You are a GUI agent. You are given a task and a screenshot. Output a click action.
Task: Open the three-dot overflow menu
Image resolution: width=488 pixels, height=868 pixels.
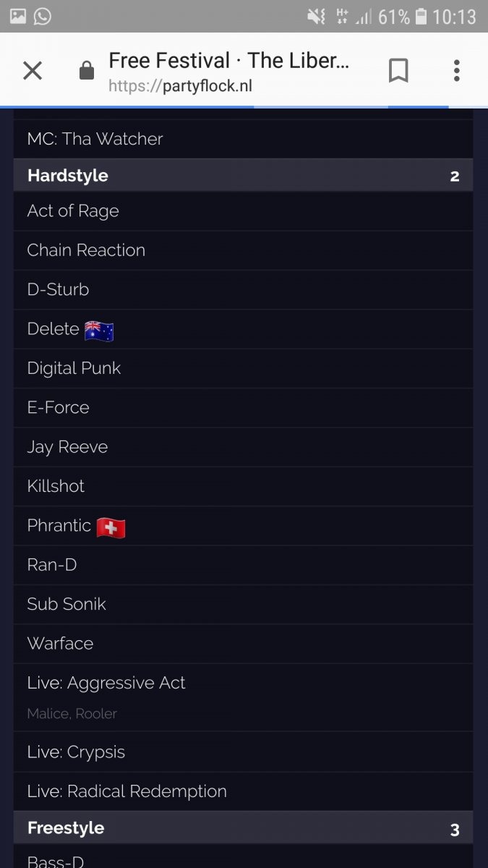tap(456, 70)
